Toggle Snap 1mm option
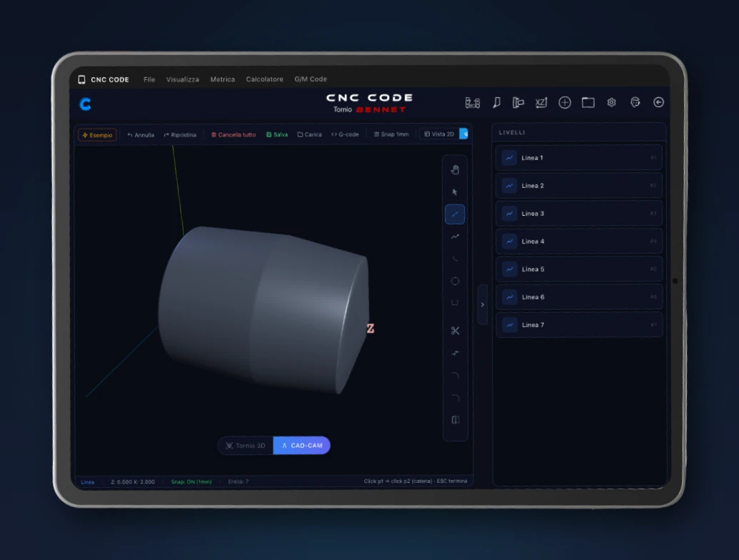This screenshot has width=739, height=560. (391, 134)
